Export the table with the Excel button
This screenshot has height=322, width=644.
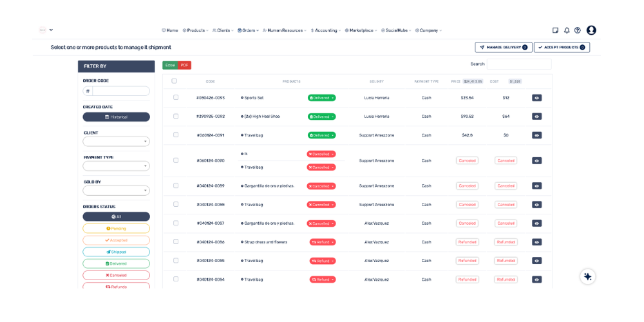click(170, 65)
